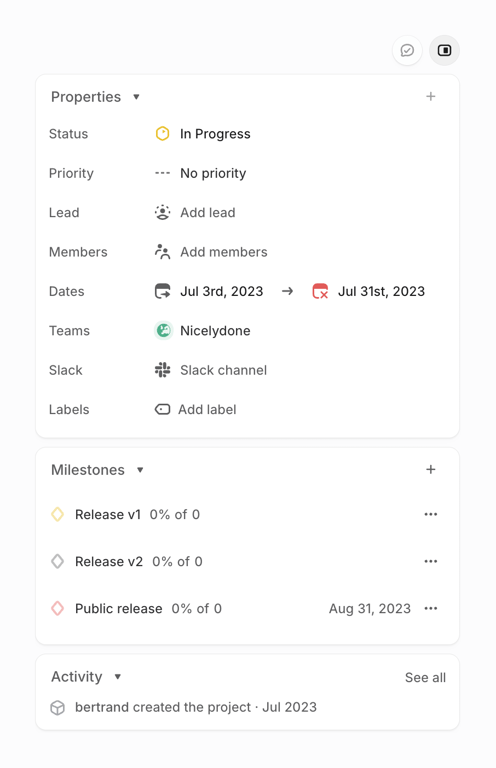
Task: Set priority via No priority field
Action: pyautogui.click(x=201, y=173)
